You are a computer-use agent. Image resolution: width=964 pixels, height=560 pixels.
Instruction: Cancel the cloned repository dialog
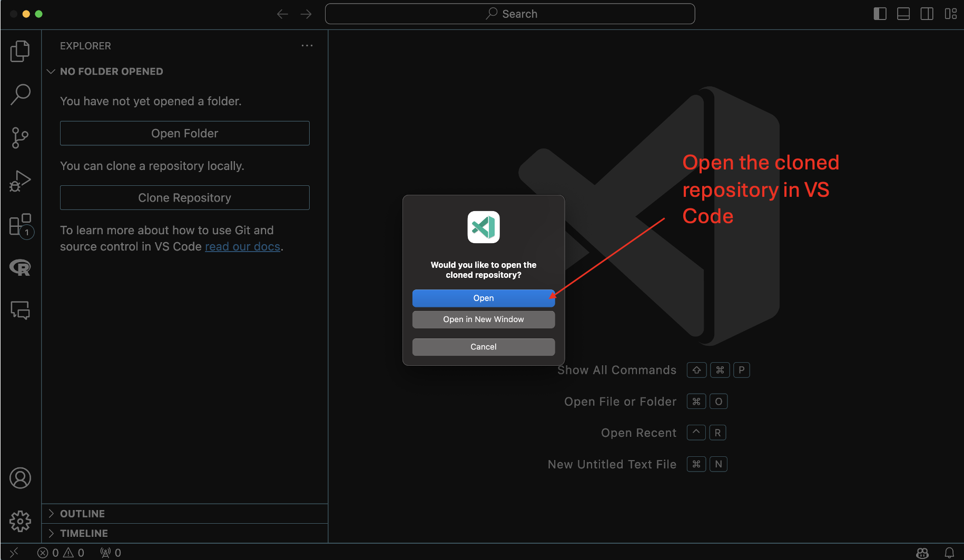[x=484, y=347]
